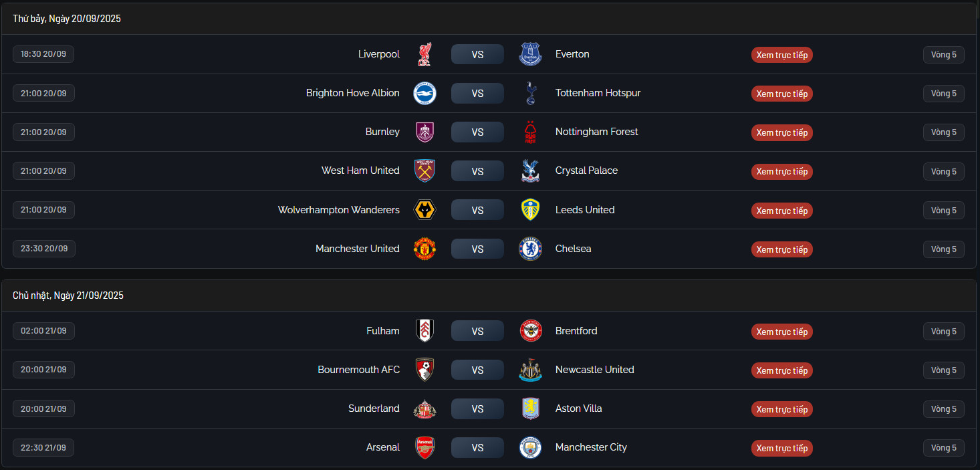This screenshot has height=470, width=980.
Task: Click the Leeds United crest
Action: [530, 210]
